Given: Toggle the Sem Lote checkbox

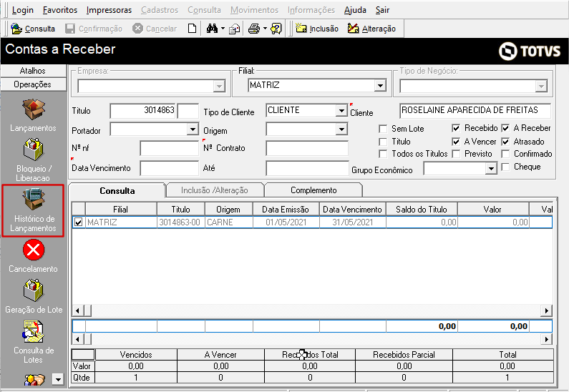Looking at the screenshot, I should [x=383, y=129].
